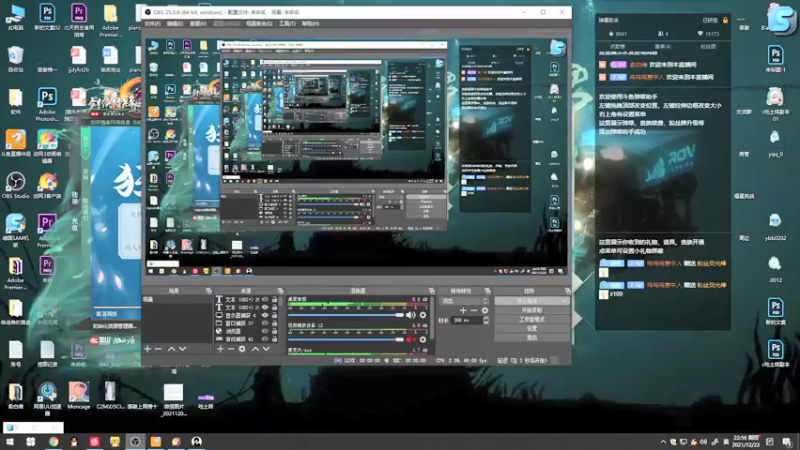Screen dimensions: 800x450
Task: Move scene up with arrow icon
Action: click(x=171, y=349)
